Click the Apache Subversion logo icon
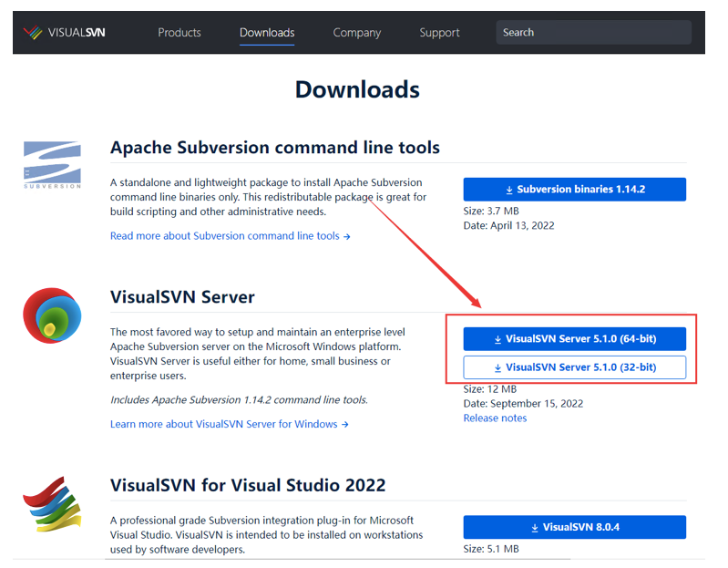Viewport: 728px width, 568px height. point(52,165)
